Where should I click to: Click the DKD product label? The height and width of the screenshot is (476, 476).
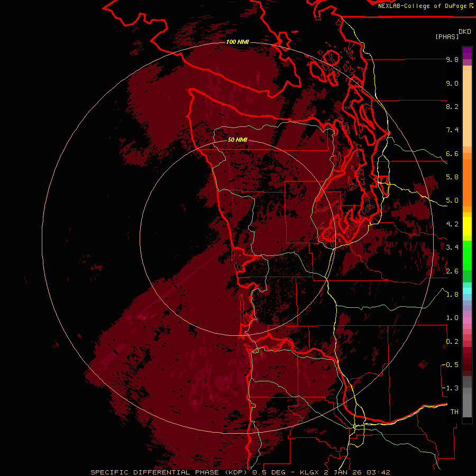(465, 32)
